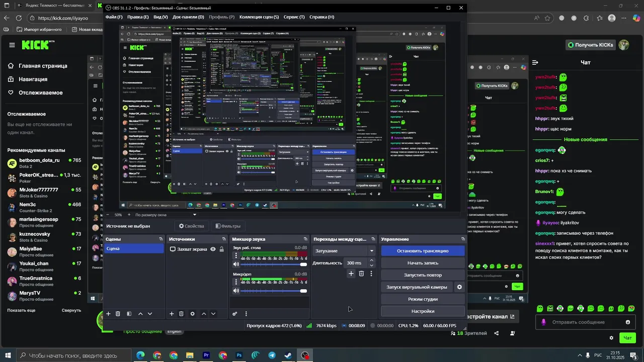Open transition properties three-dot menu
This screenshot has width=644, height=362.
tap(371, 274)
